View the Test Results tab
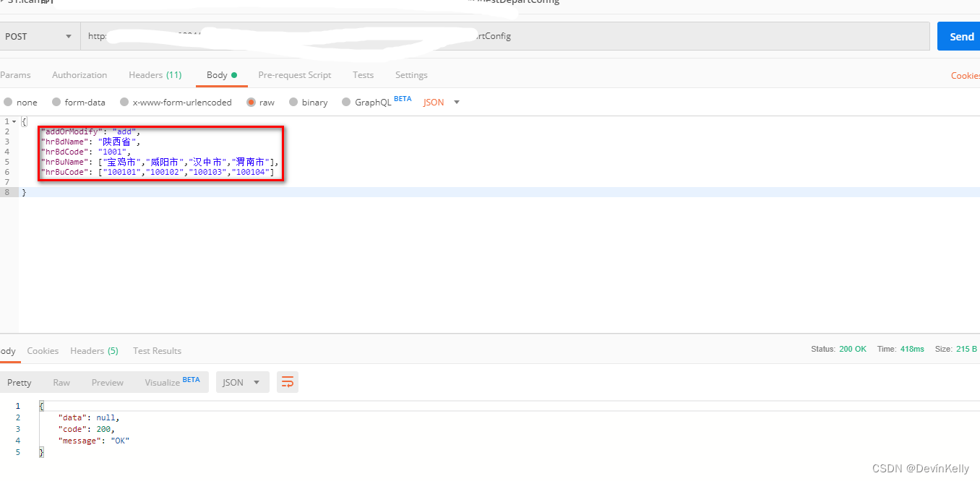The width and height of the screenshot is (980, 481). (x=157, y=350)
